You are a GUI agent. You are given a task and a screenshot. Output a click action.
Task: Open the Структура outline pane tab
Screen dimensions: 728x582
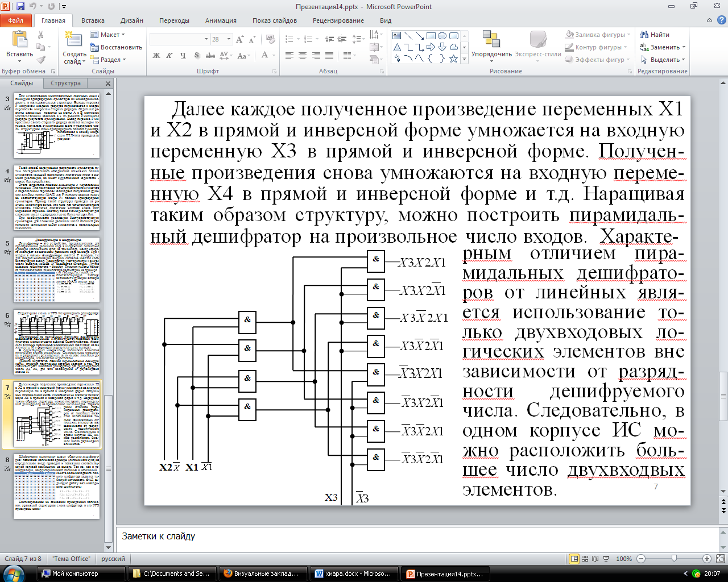pyautogui.click(x=66, y=83)
